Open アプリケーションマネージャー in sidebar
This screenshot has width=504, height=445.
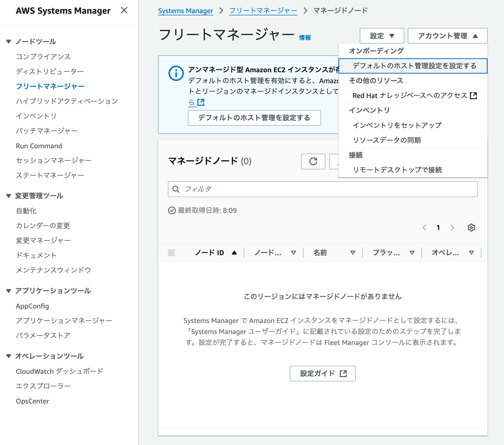point(64,321)
